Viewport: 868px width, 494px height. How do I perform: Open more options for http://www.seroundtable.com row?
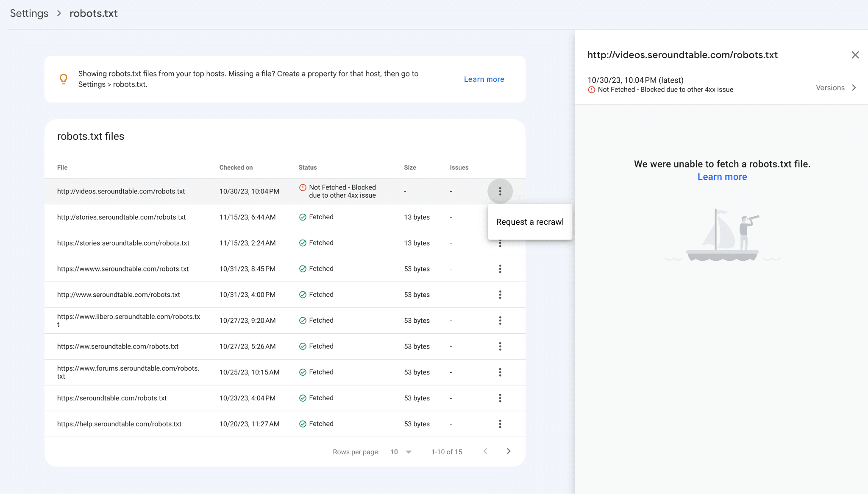pos(500,295)
